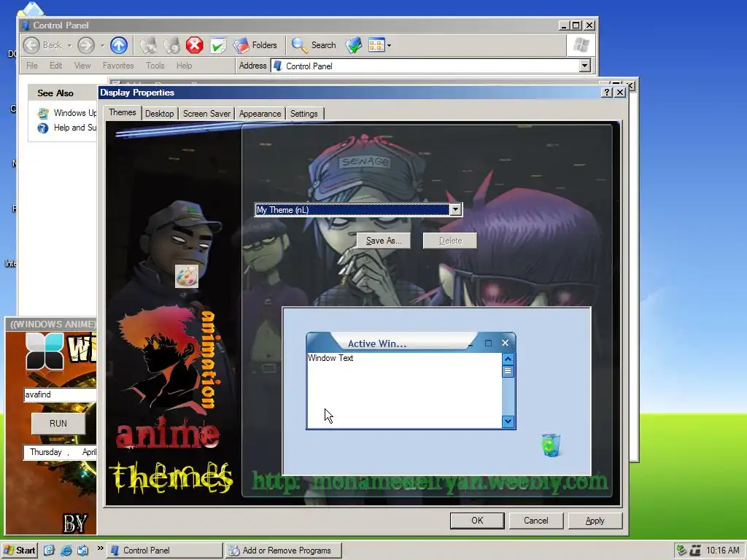Click Apply in Display Properties
The height and width of the screenshot is (560, 747).
(x=595, y=521)
